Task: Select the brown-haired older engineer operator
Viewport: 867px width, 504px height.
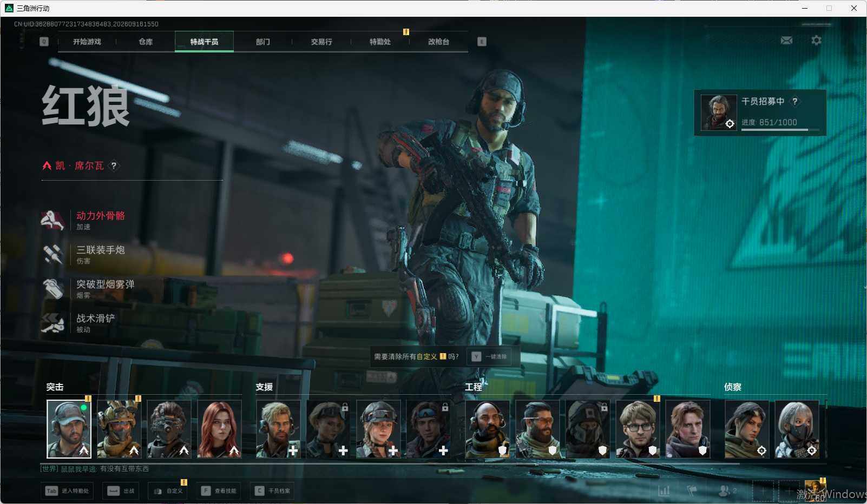Action: click(688, 429)
